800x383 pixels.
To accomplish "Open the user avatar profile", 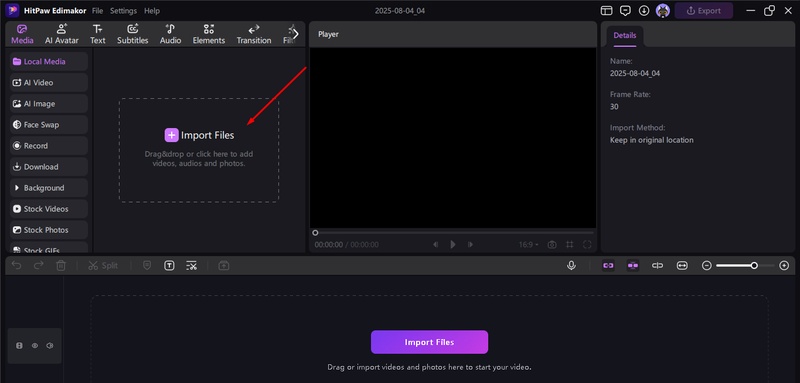I will click(663, 11).
